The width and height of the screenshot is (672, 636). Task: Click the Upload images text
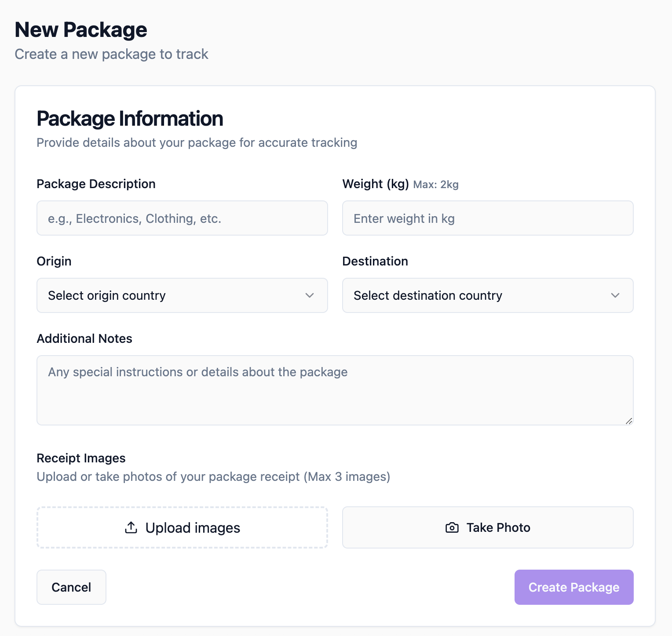(193, 527)
